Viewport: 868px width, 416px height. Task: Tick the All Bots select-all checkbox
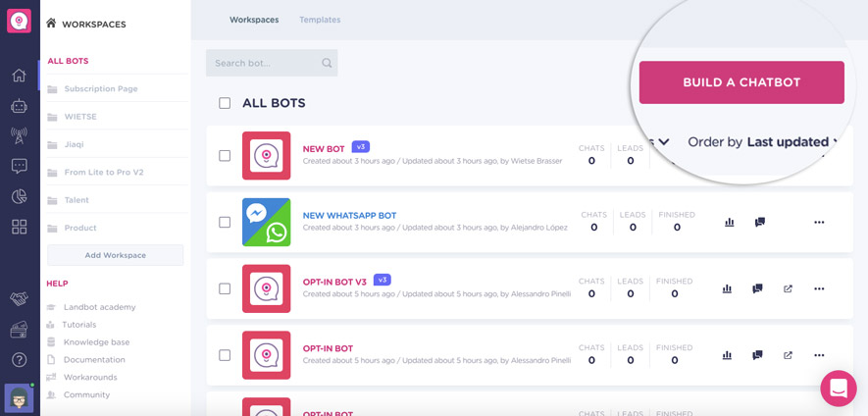tap(225, 103)
